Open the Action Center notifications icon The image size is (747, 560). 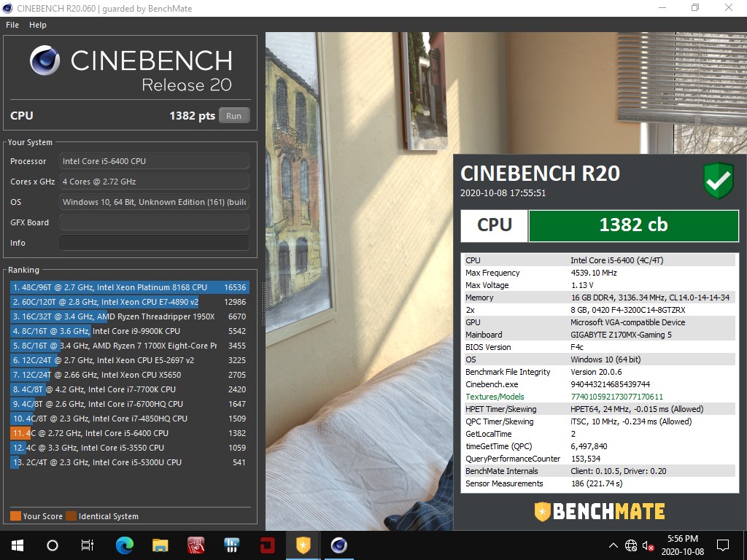[x=723, y=545]
